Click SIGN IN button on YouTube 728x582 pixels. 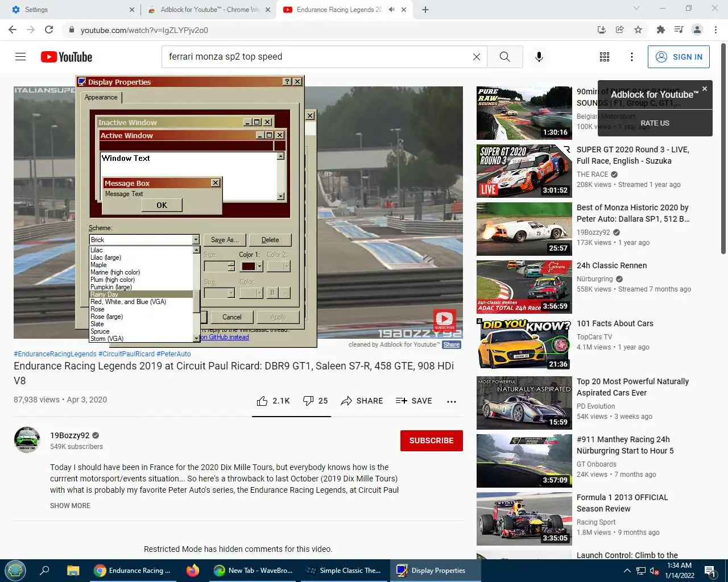[x=679, y=57]
